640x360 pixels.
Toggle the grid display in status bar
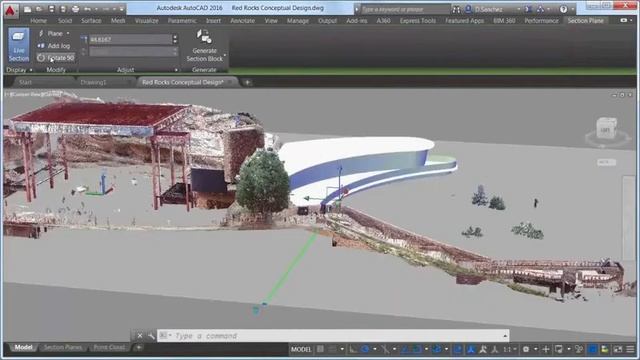[320, 349]
